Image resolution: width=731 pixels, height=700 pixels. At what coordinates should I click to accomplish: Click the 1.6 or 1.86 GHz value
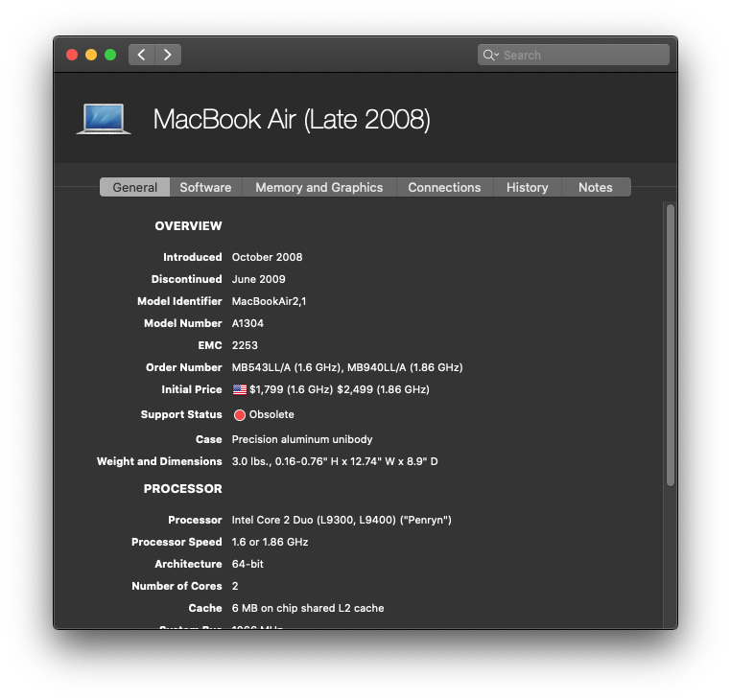point(270,542)
